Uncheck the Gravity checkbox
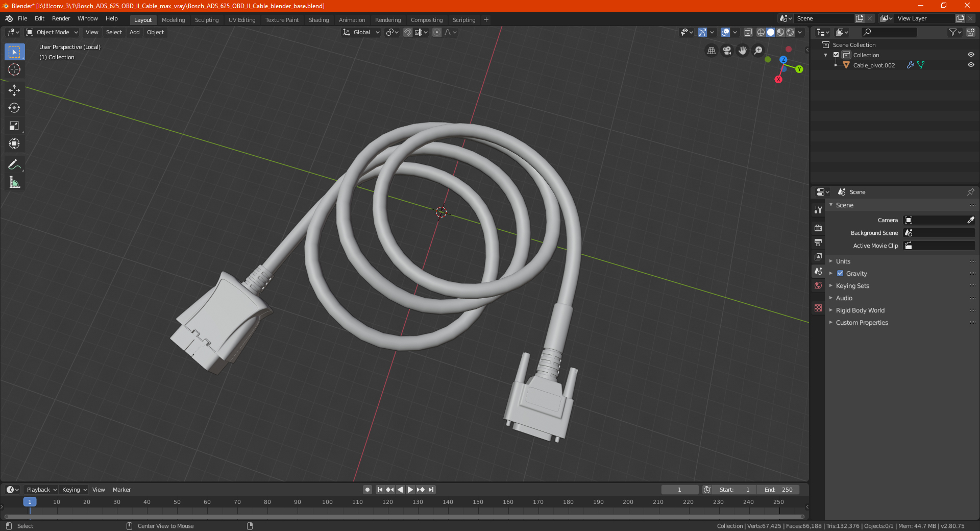The height and width of the screenshot is (531, 980). pyautogui.click(x=840, y=273)
